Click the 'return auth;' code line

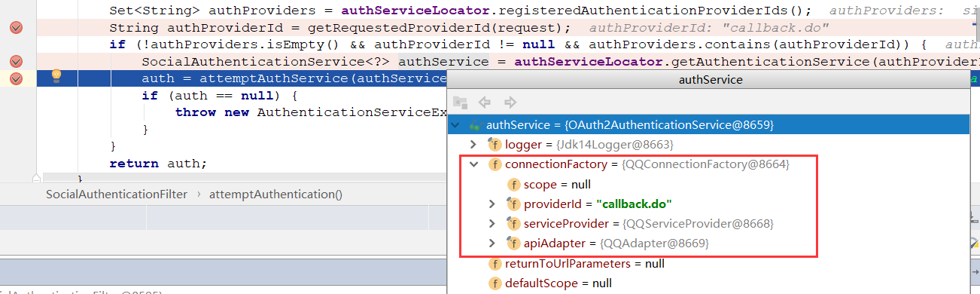tap(158, 163)
